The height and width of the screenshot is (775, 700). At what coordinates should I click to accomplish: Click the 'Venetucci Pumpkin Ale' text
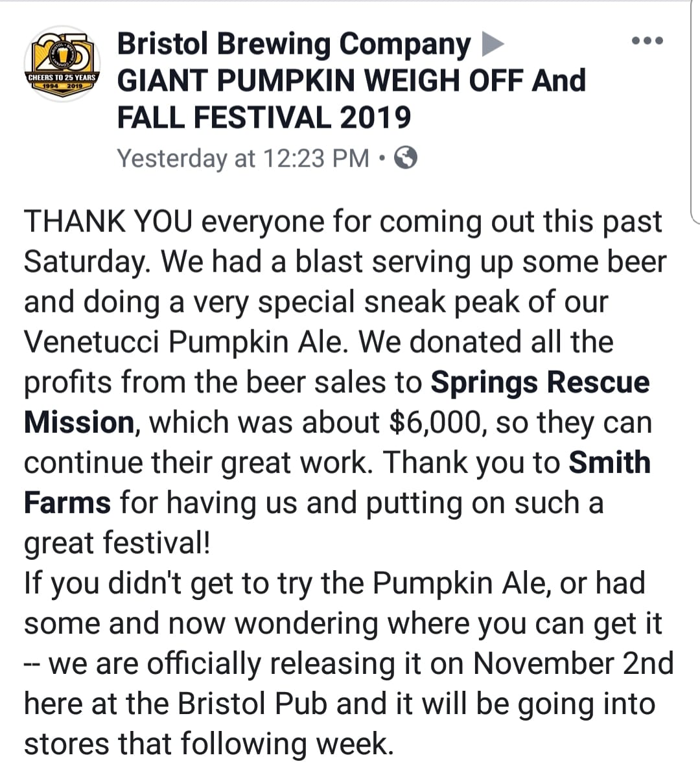[x=183, y=342]
